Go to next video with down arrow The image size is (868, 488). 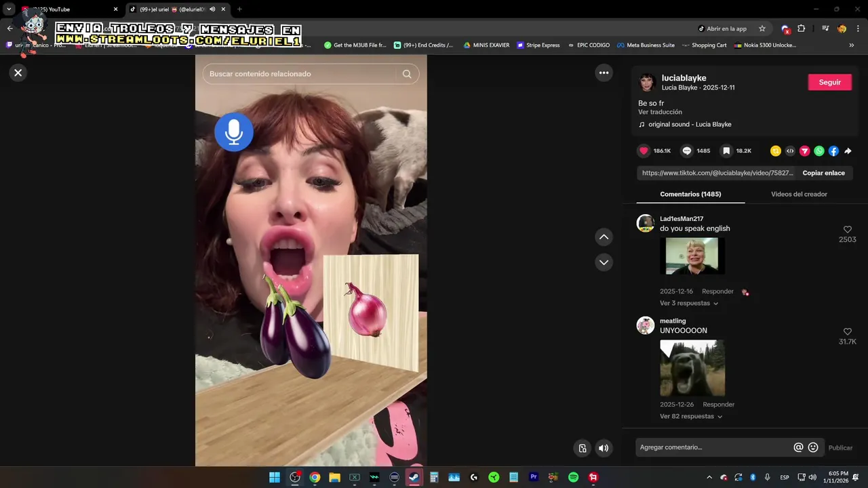pos(604,262)
